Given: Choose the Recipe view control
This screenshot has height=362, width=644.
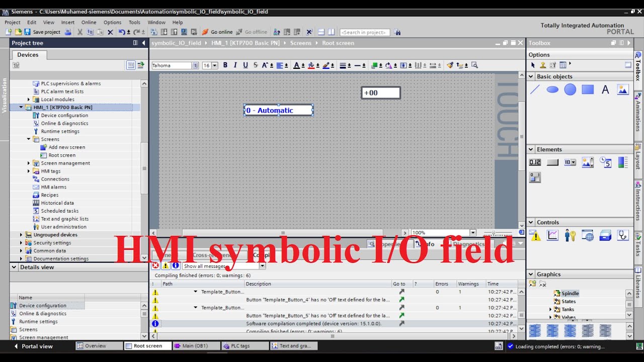Looking at the screenshot, I should tap(605, 235).
